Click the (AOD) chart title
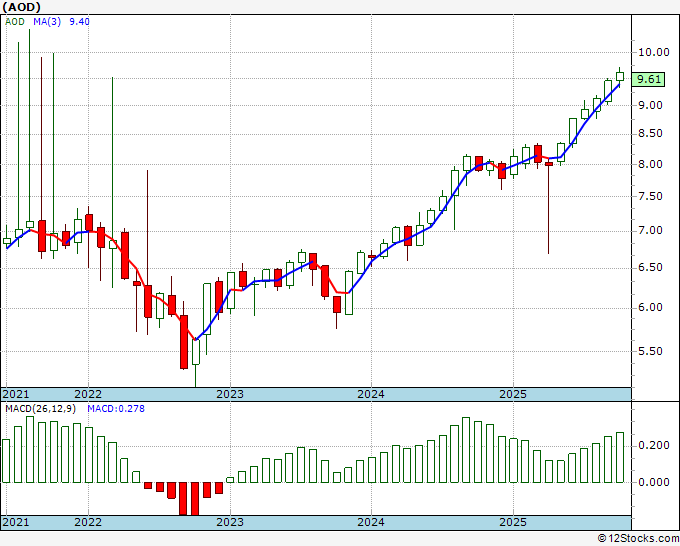Image resolution: width=680 pixels, height=546 pixels. point(21,7)
